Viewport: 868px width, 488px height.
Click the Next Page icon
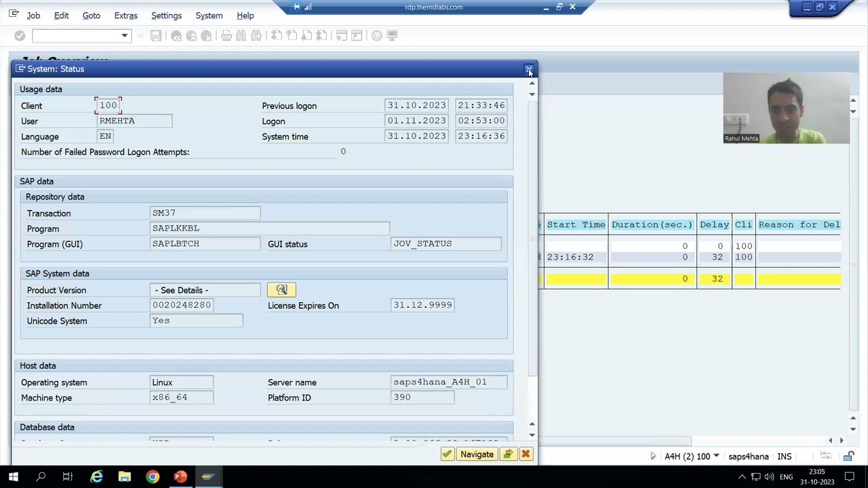click(307, 35)
